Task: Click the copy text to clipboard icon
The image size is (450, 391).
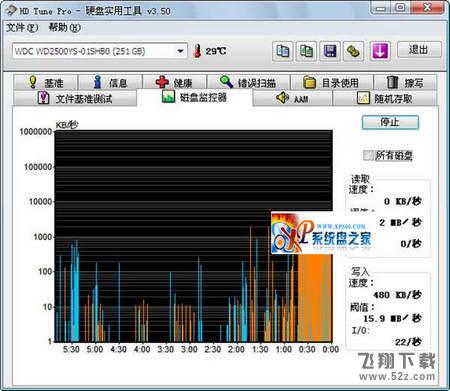Action: pos(283,51)
